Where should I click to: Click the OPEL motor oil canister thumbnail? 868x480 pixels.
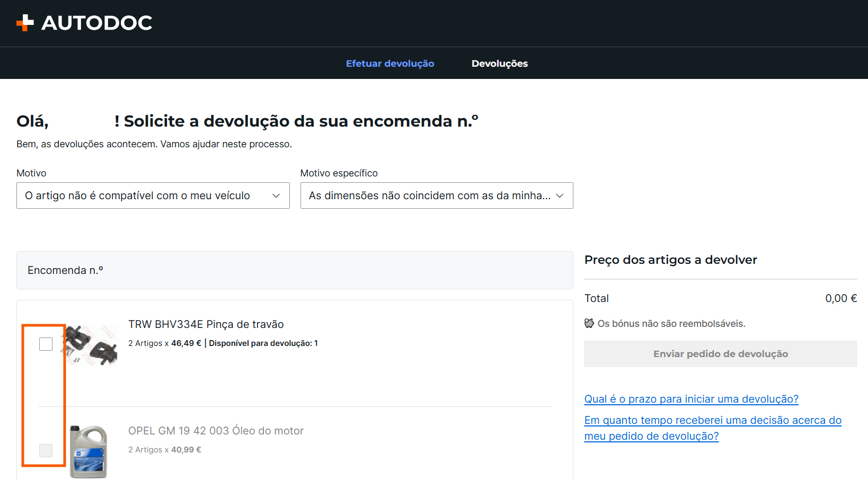click(x=89, y=451)
